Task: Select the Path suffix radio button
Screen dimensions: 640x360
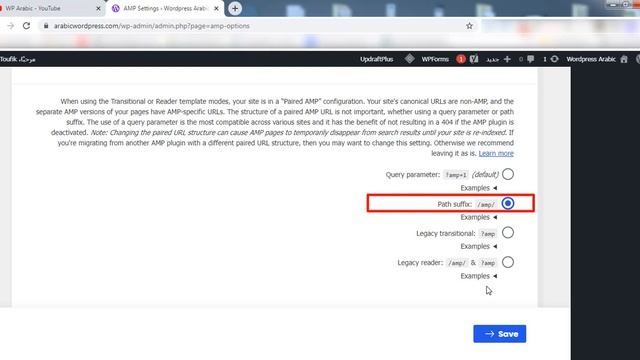Action: 508,203
